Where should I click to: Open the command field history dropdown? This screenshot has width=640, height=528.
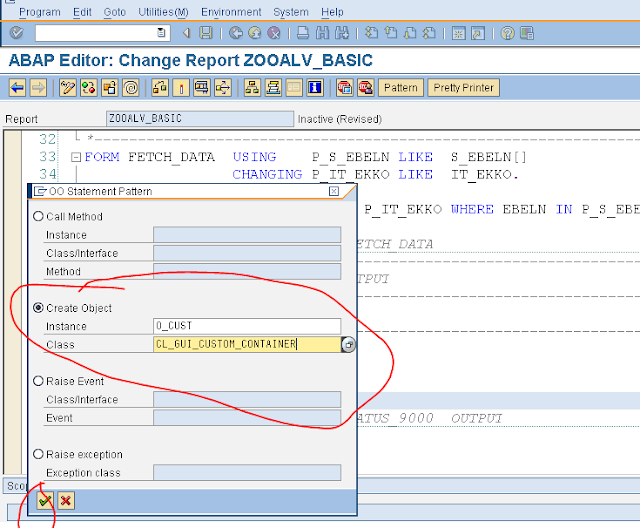point(161,32)
